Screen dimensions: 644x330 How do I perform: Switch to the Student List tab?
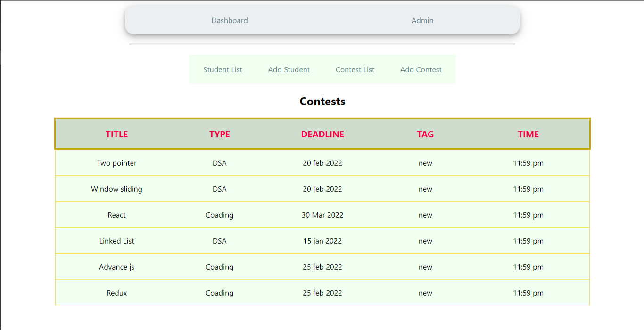223,69
